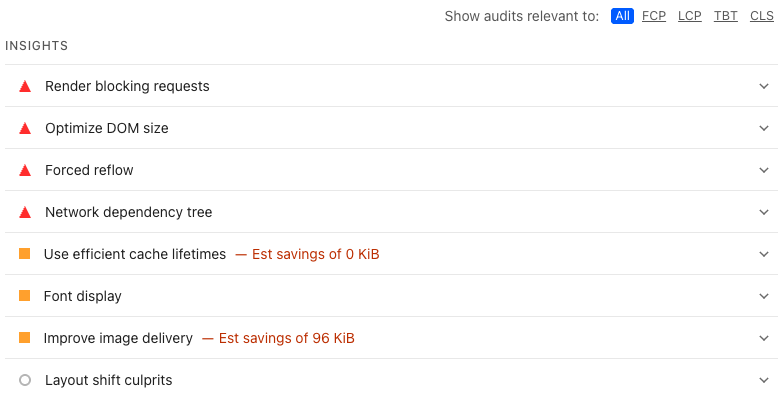Expand the Forced reflow chevron

point(764,170)
